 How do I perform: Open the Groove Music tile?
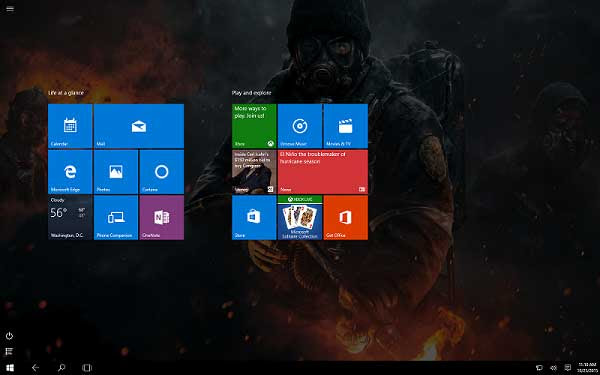[x=300, y=126]
